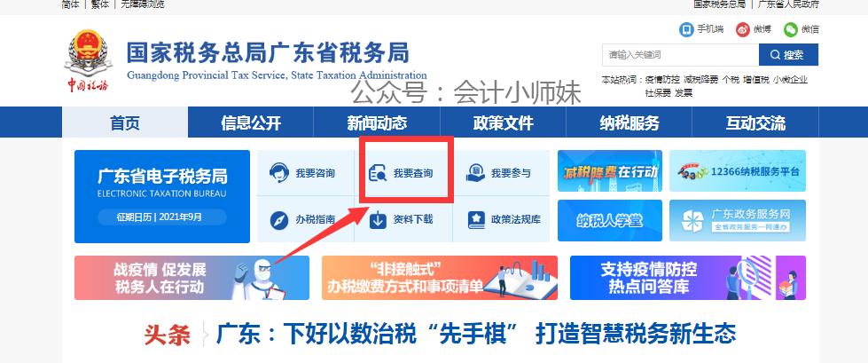Select the 政策文件 navigation tab
Viewport: 868px width, 363px height.
click(x=503, y=122)
